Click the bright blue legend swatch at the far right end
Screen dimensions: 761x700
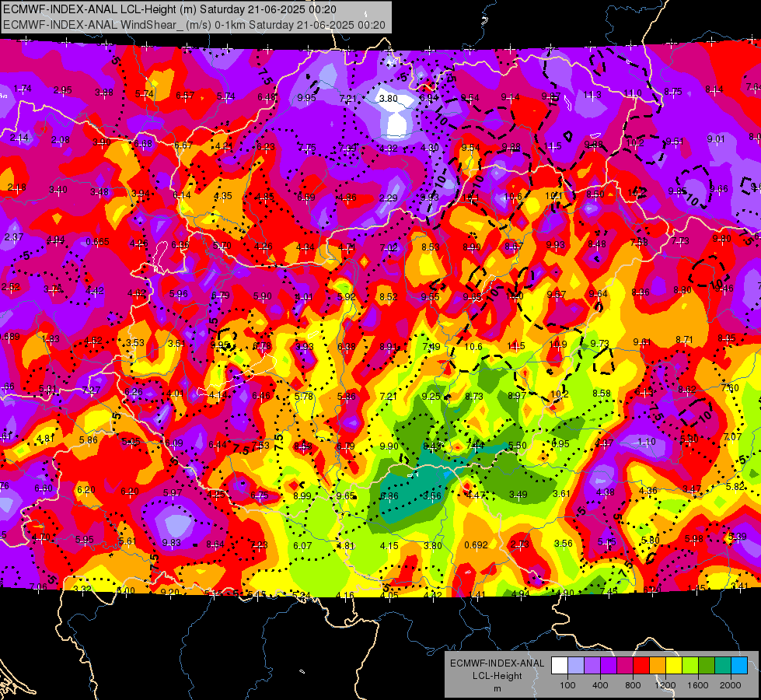coord(739,666)
